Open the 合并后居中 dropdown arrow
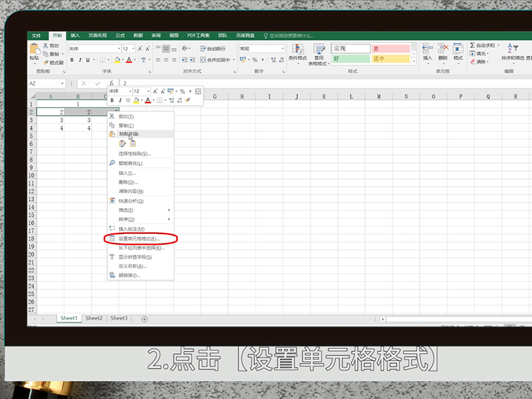532x399 pixels. [234, 60]
